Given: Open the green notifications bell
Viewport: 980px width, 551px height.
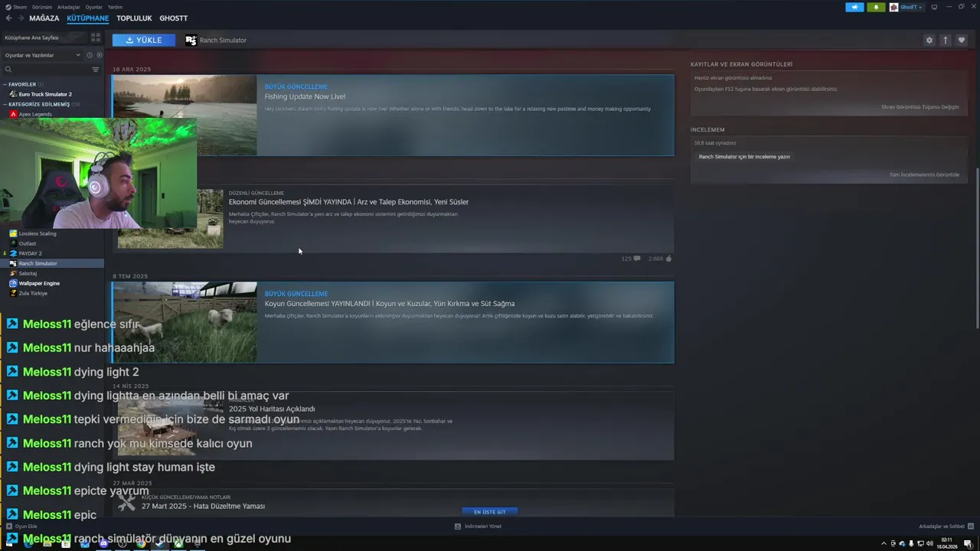Looking at the screenshot, I should [x=876, y=7].
